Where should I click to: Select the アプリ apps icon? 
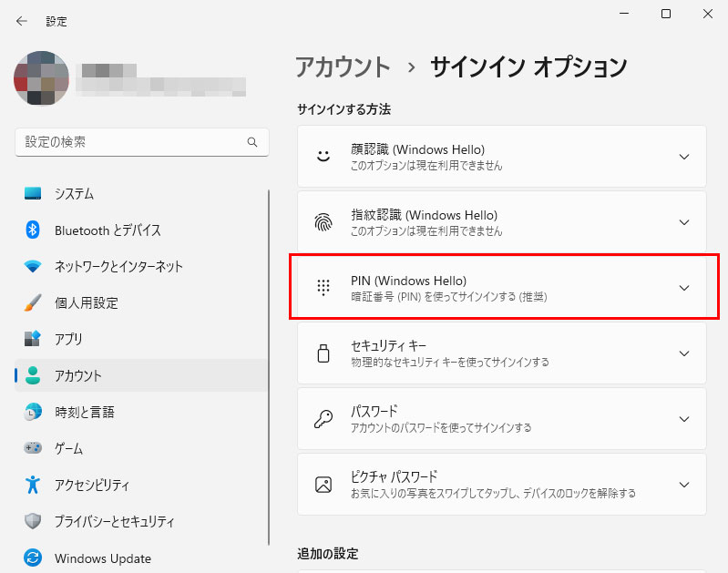point(33,339)
